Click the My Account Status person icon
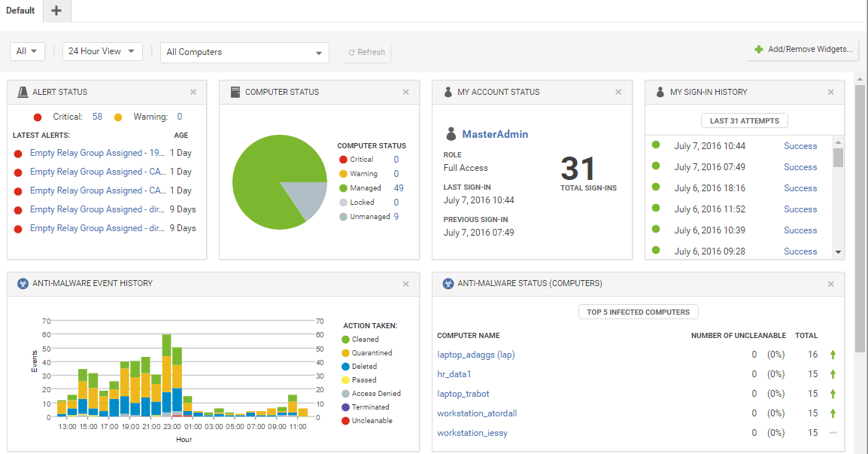 448,91
